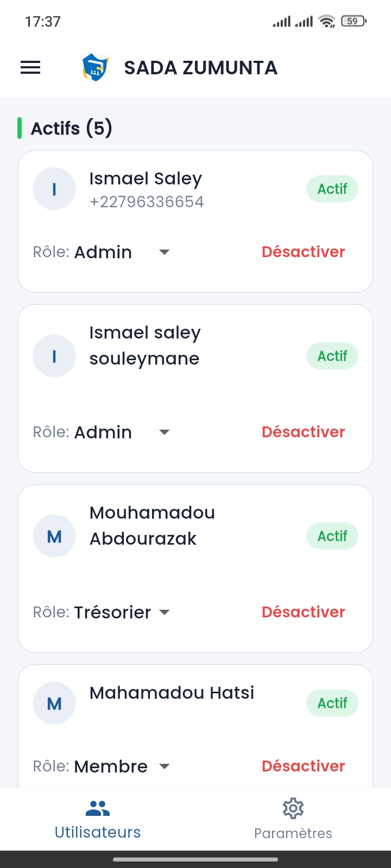This screenshot has height=868, width=391.
Task: Tap the Sada Zumunta shield logo
Action: coord(95,68)
